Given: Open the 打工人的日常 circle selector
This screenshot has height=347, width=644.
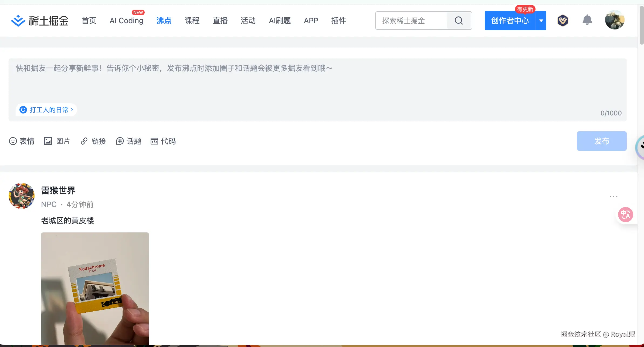Looking at the screenshot, I should [x=46, y=110].
